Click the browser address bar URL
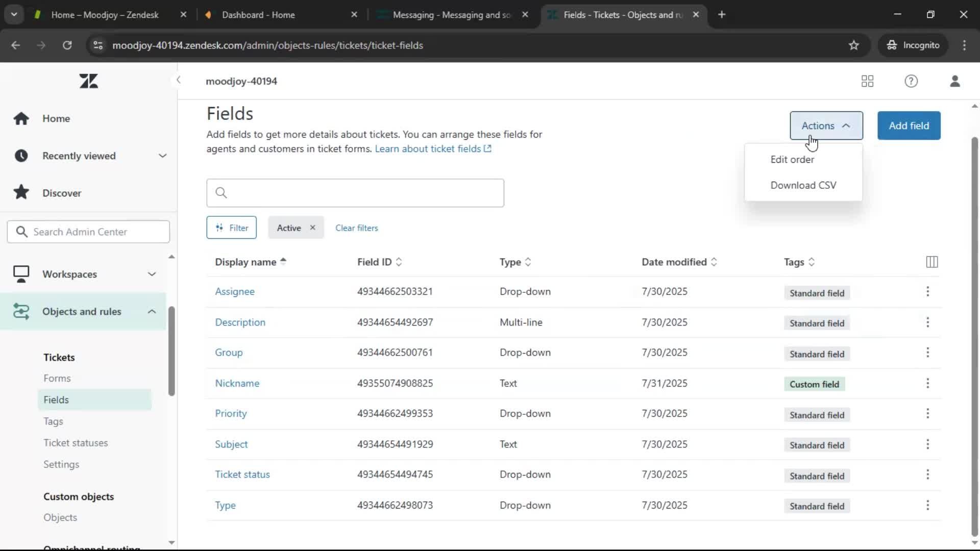980x551 pixels. click(x=267, y=45)
